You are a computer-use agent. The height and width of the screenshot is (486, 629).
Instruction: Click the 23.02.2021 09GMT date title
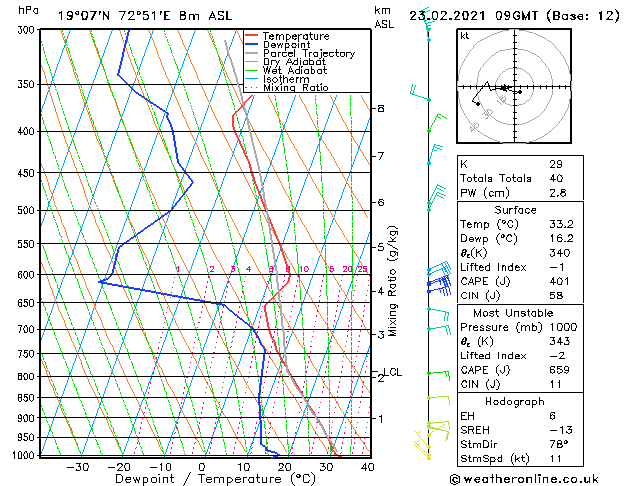(473, 16)
